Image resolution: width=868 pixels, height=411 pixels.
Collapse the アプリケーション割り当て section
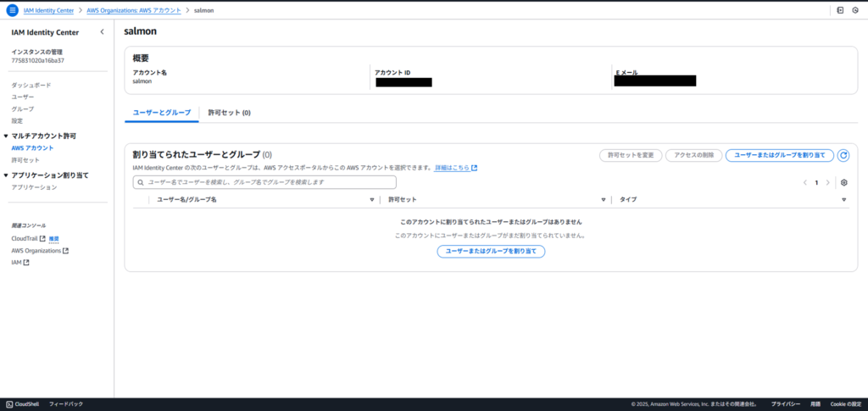pos(6,175)
